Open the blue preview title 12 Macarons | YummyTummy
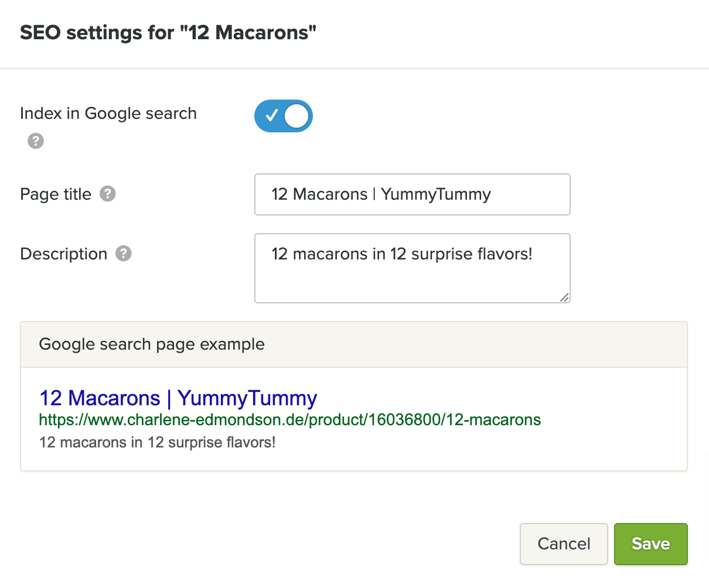This screenshot has height=588, width=709. pyautogui.click(x=178, y=398)
